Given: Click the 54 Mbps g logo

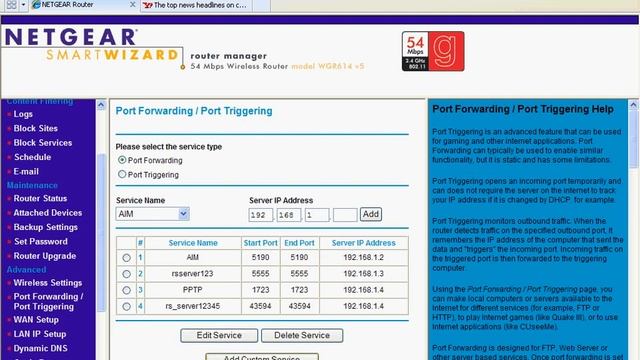Looking at the screenshot, I should tap(433, 51).
